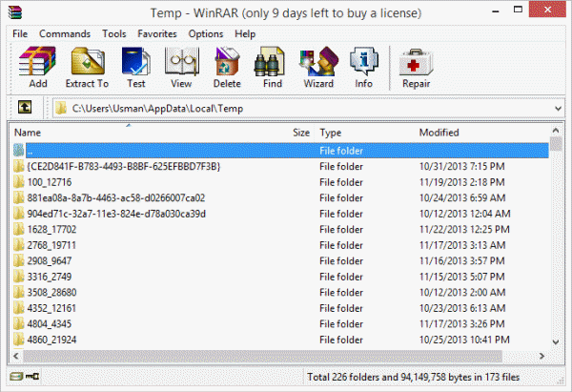Open the Tools menu
The image size is (572, 392).
pos(113,34)
